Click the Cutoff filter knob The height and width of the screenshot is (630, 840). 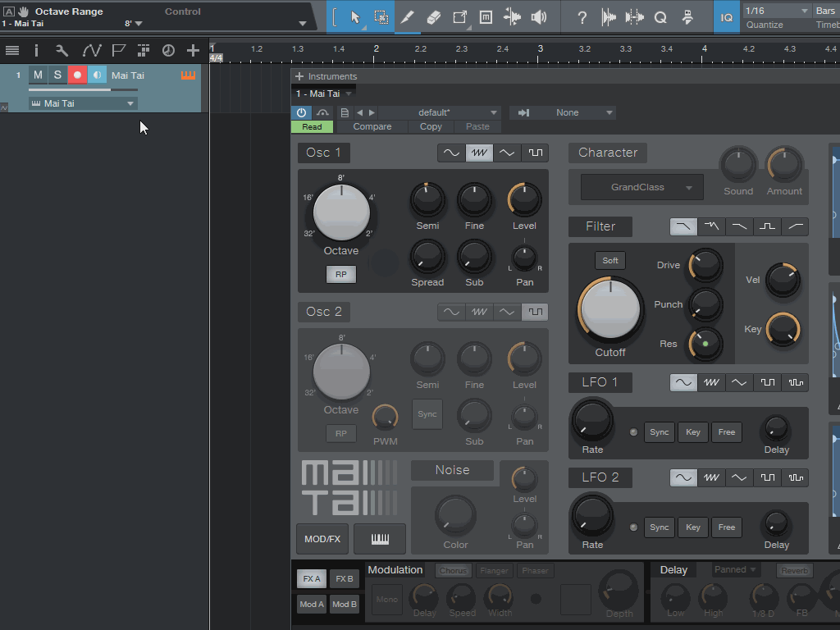(610, 309)
